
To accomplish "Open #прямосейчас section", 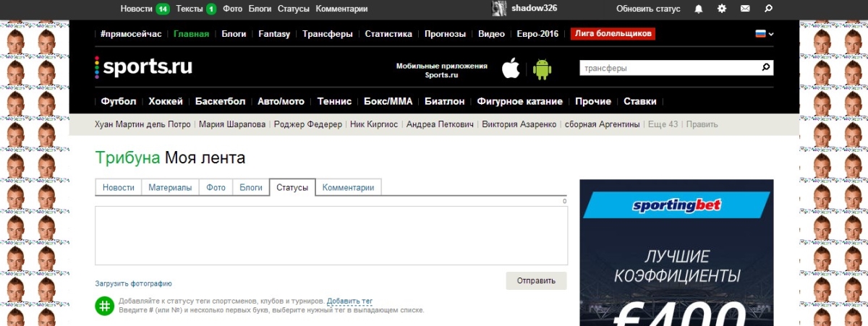I will pos(131,34).
